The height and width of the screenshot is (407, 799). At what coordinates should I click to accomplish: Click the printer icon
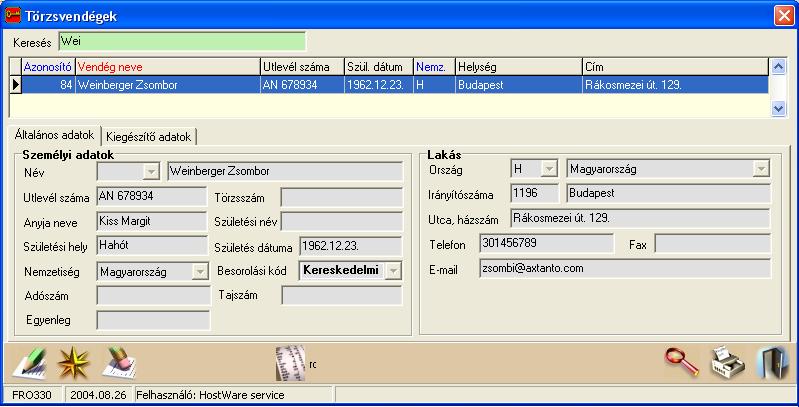pos(728,363)
